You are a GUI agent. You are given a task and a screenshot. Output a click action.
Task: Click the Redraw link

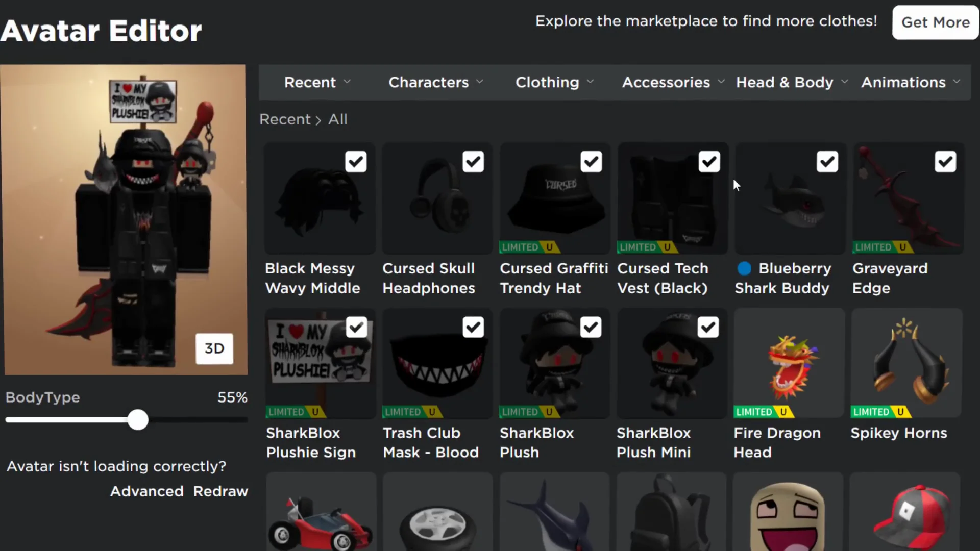[220, 491]
